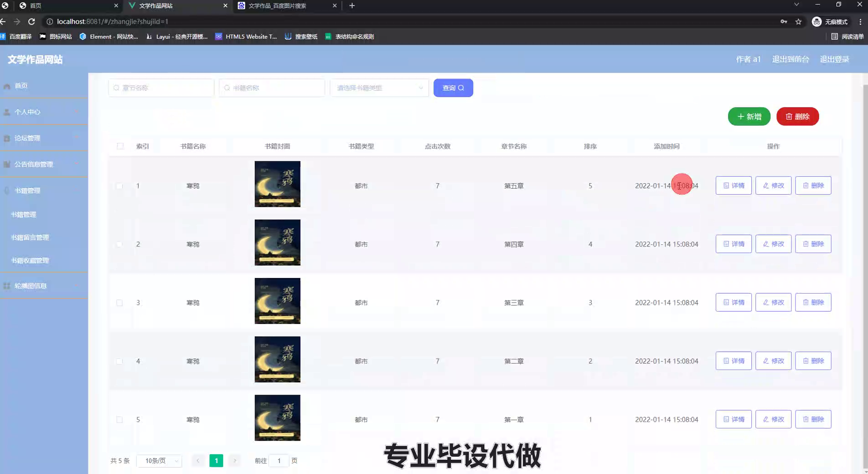
Task: Click 详情 for the 第四章 row
Action: click(734, 244)
